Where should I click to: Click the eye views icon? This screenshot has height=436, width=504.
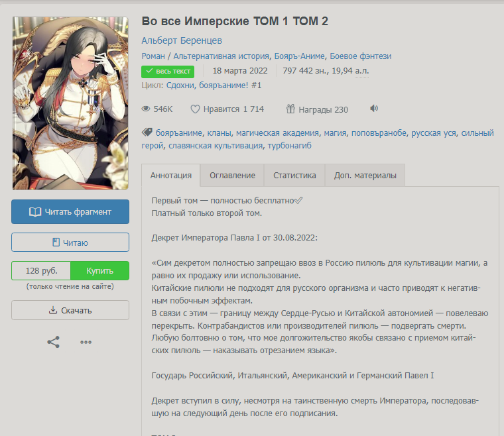(x=146, y=109)
